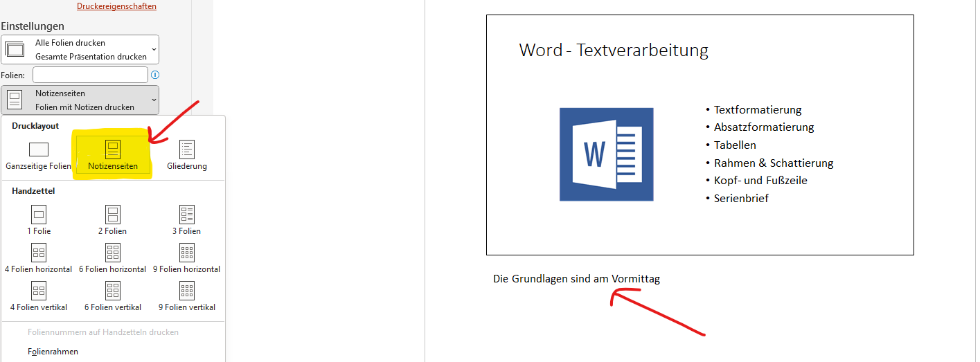
Task: Click the Word slide preview thumbnail
Action: [x=700, y=135]
